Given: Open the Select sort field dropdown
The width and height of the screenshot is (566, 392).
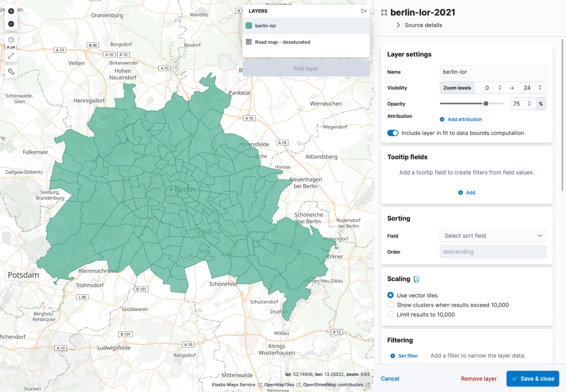Looking at the screenshot, I should (493, 236).
